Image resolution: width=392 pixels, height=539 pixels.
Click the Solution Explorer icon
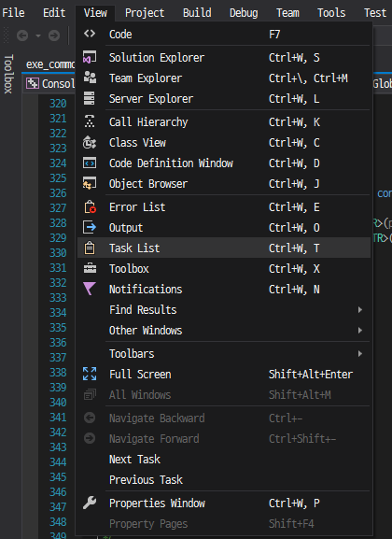point(90,57)
